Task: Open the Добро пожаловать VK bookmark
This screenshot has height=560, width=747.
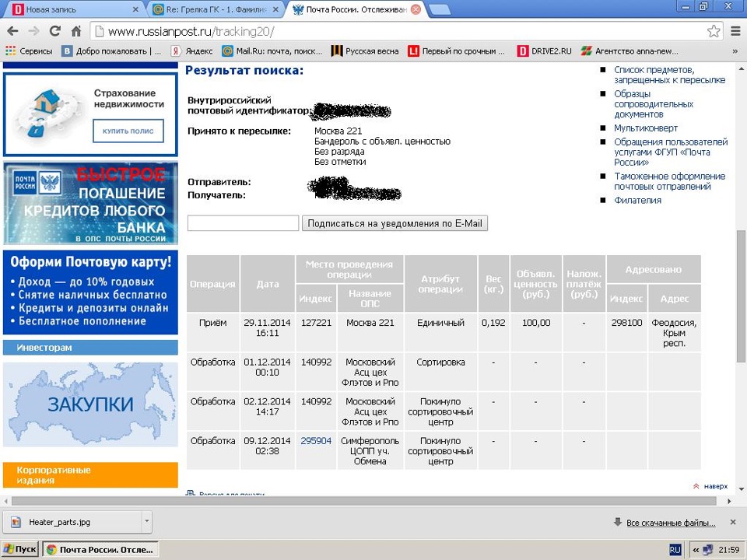Action: (112, 51)
